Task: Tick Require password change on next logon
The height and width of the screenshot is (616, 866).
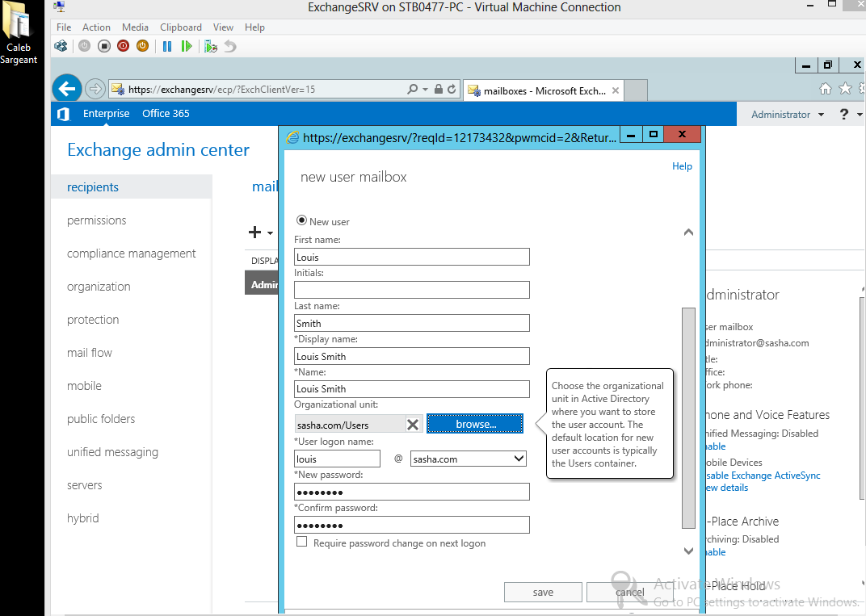Action: tap(301, 542)
